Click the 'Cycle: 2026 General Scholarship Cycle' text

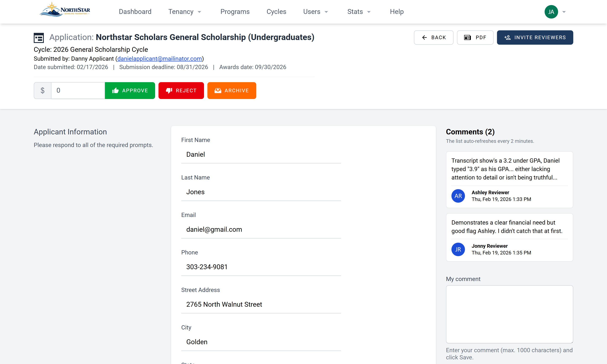coord(91,50)
